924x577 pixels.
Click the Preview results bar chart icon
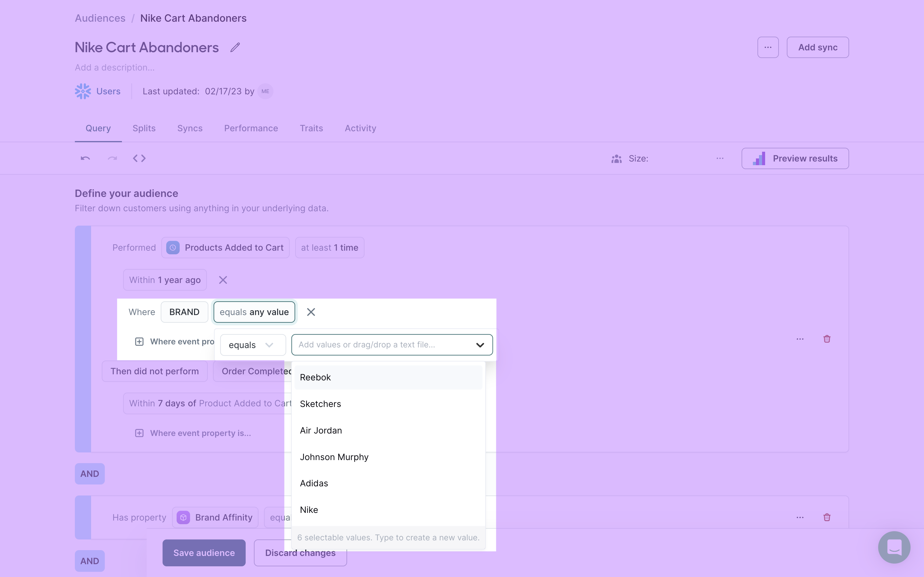(x=760, y=158)
